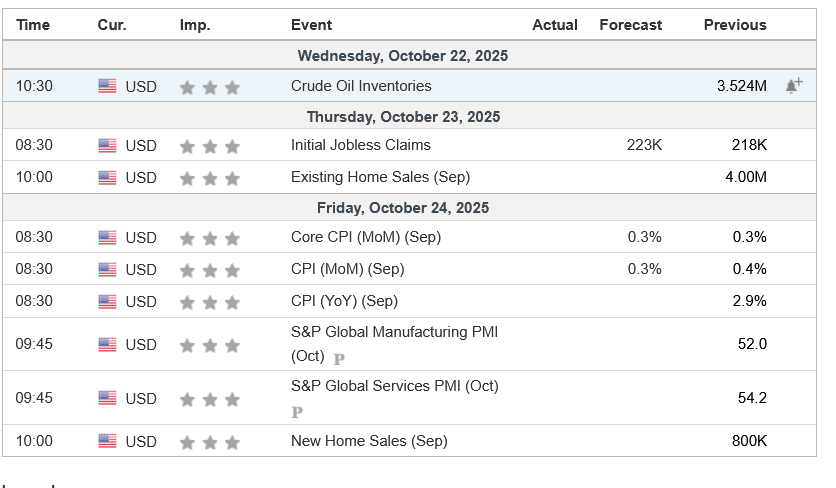Click the Previous column header
Viewport: 836px width, 488px height.
coord(735,25)
